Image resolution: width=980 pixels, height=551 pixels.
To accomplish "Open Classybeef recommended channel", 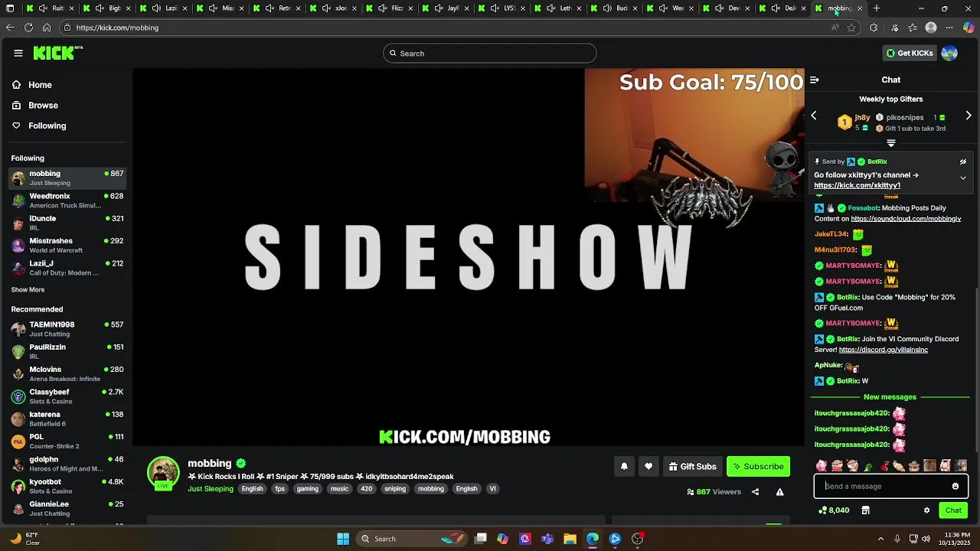I will [x=67, y=396].
